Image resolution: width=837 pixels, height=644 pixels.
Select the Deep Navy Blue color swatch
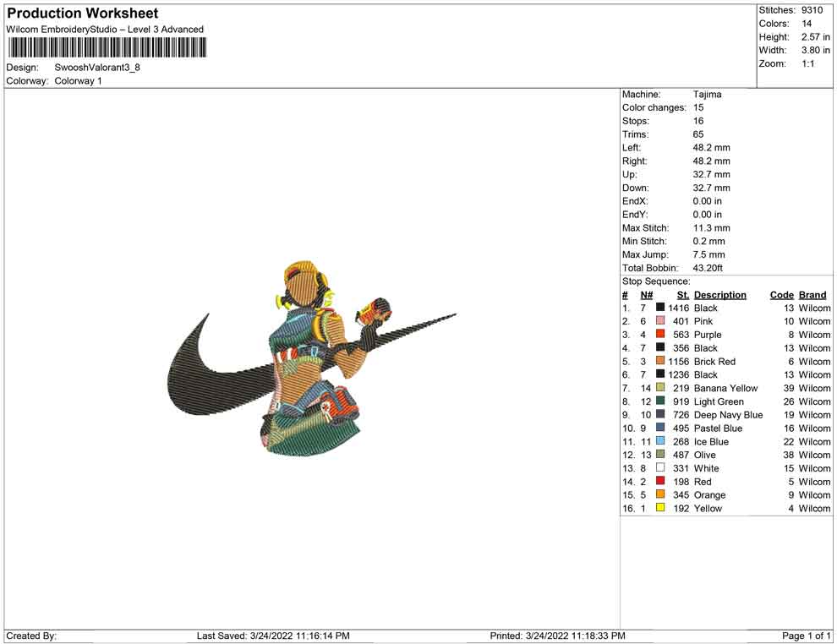click(x=660, y=414)
